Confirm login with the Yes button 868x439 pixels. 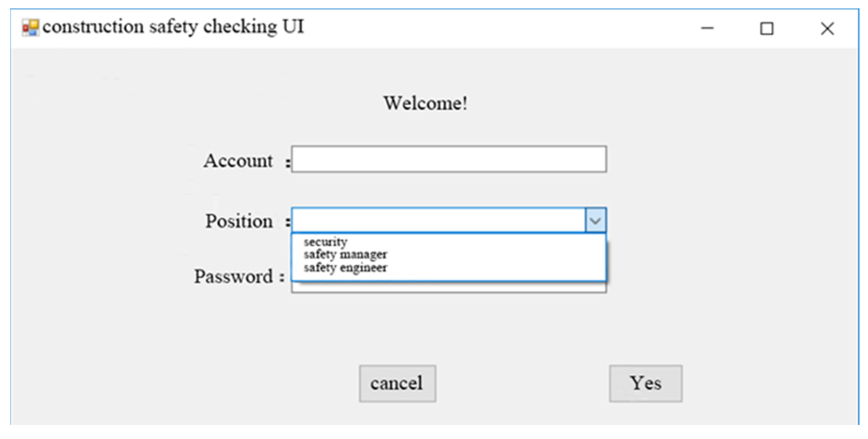646,383
